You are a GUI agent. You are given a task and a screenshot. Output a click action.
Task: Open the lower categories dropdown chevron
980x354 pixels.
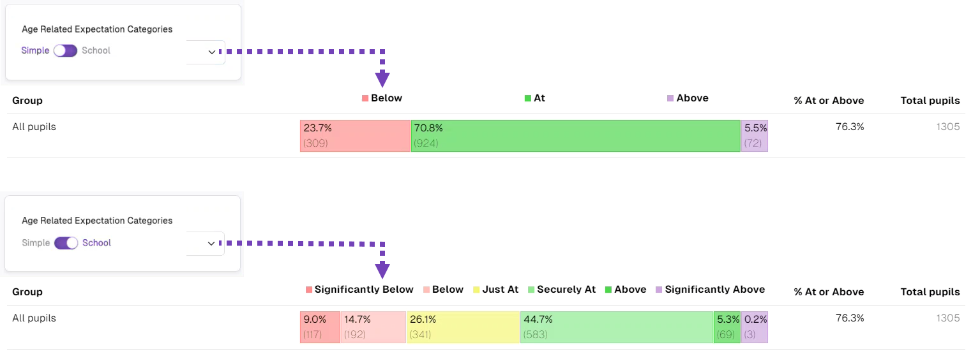click(x=212, y=244)
